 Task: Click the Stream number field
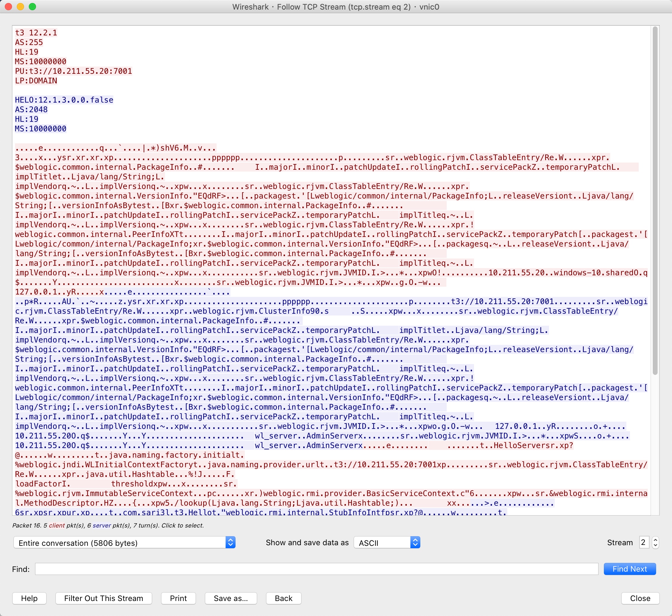(644, 543)
